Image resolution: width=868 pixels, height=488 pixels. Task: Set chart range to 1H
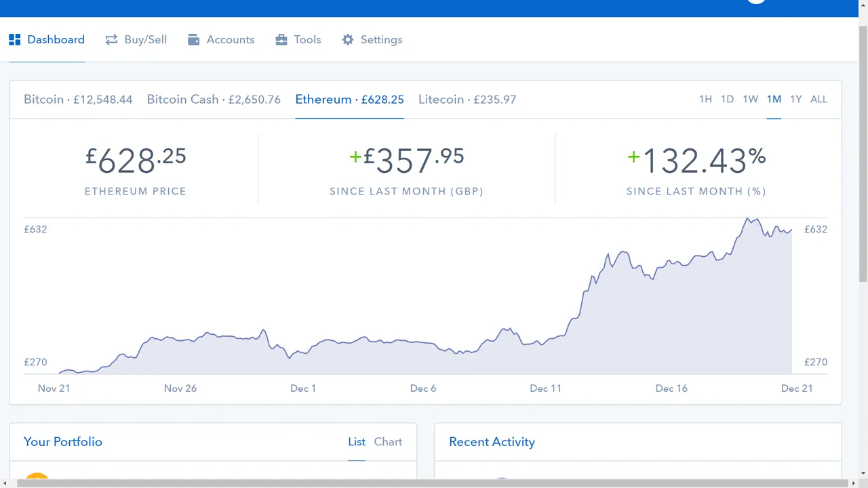(x=705, y=100)
